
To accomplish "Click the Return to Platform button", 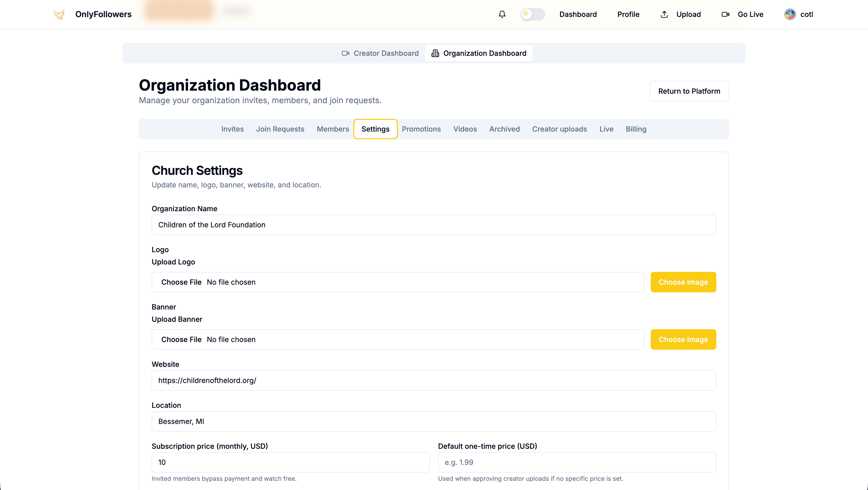I will 689,91.
